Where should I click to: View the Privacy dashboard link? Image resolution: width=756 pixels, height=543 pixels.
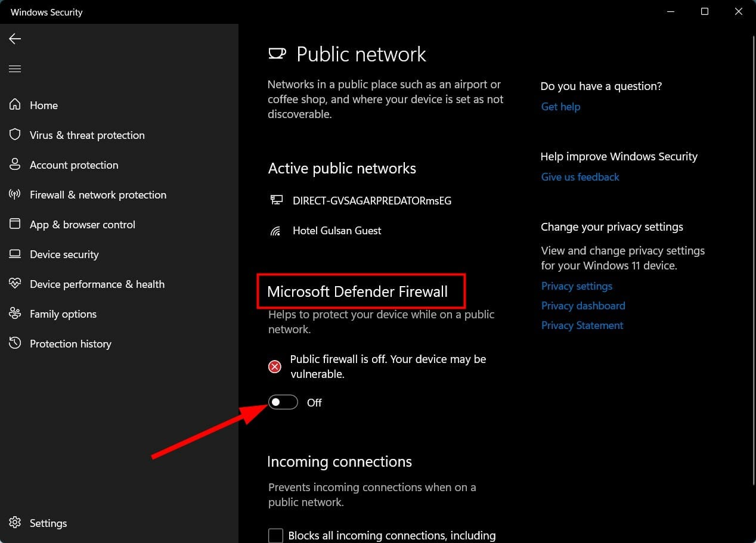583,305
